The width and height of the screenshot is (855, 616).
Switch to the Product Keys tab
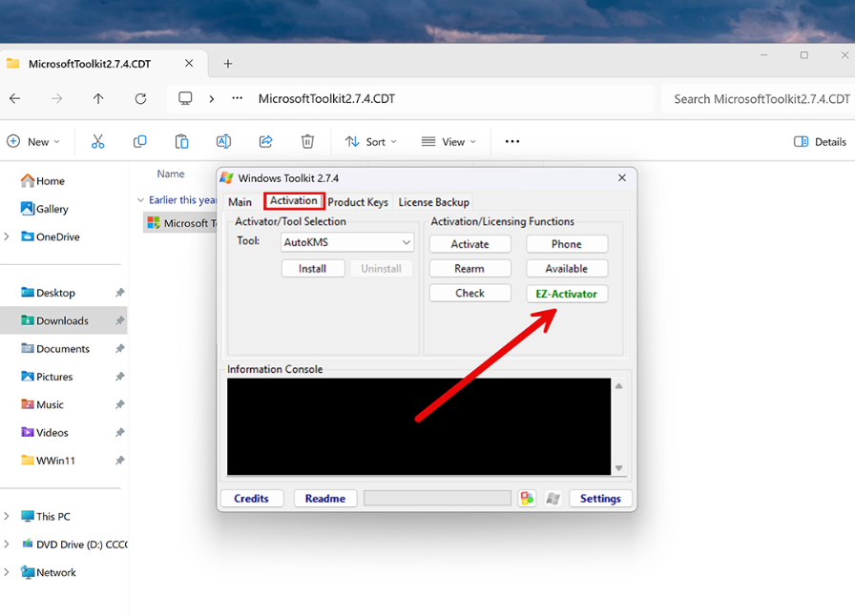tap(358, 202)
